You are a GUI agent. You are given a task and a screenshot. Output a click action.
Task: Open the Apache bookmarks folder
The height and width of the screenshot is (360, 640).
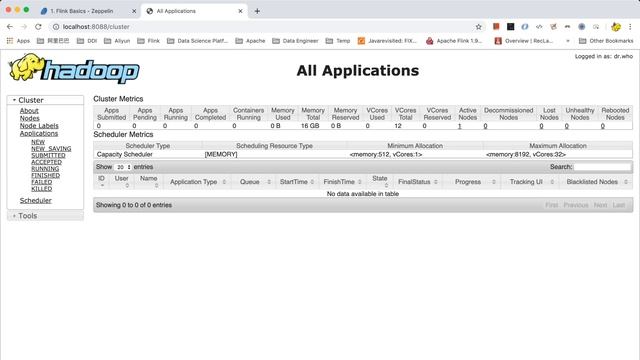click(x=250, y=41)
